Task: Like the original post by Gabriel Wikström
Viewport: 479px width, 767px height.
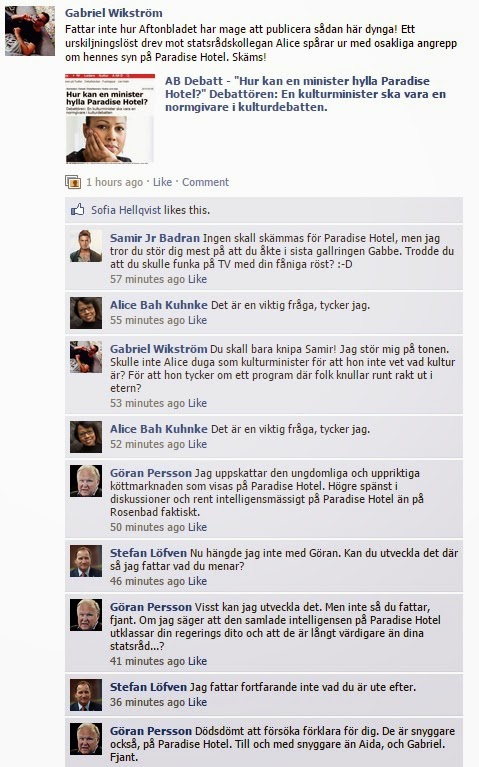Action: (x=162, y=182)
